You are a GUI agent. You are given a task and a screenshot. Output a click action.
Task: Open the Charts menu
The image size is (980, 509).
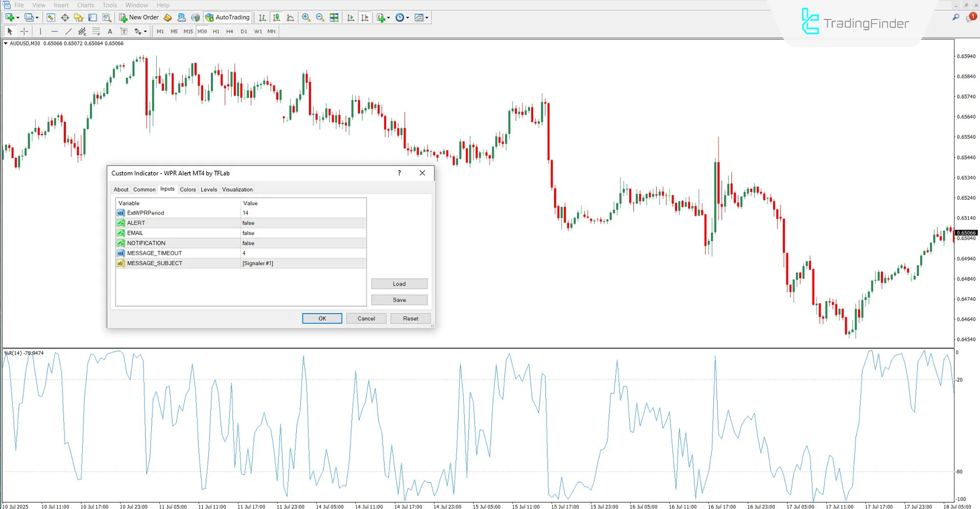coord(85,5)
